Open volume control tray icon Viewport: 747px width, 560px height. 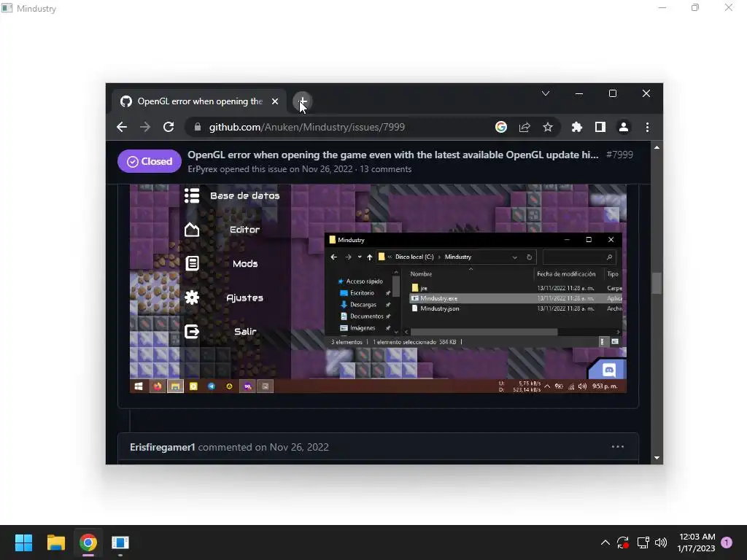pos(661,542)
